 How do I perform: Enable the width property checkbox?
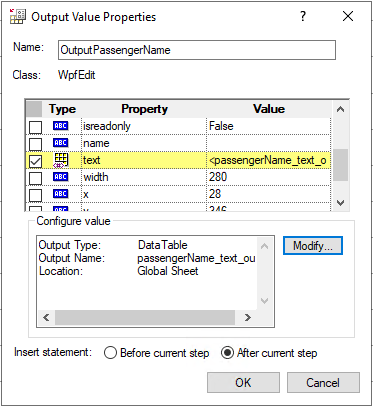[x=36, y=178]
